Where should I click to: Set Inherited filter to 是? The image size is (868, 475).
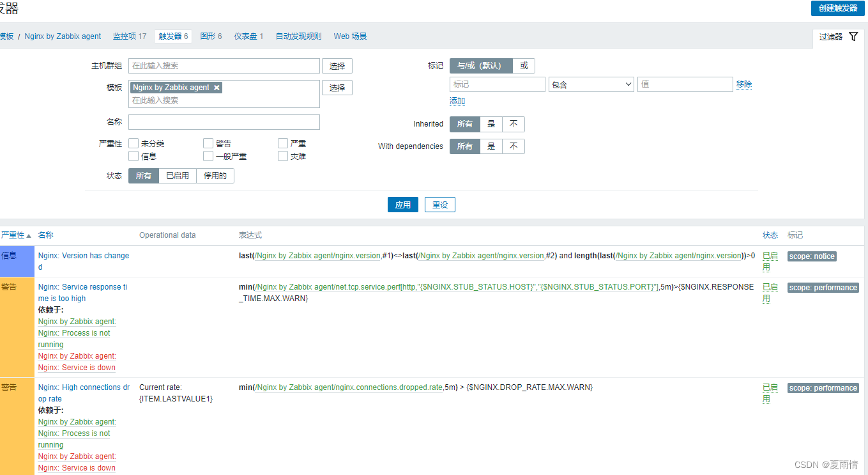coord(491,124)
